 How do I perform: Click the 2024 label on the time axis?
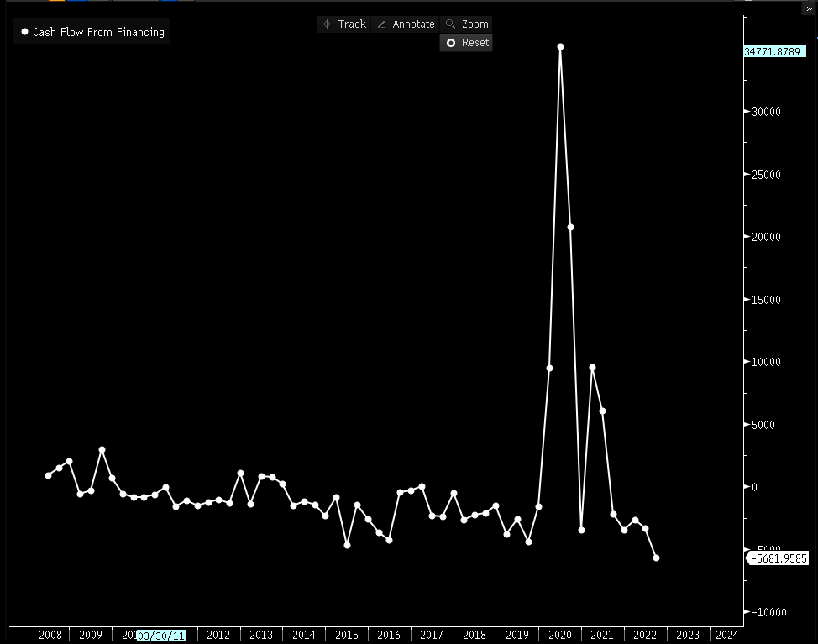point(726,636)
